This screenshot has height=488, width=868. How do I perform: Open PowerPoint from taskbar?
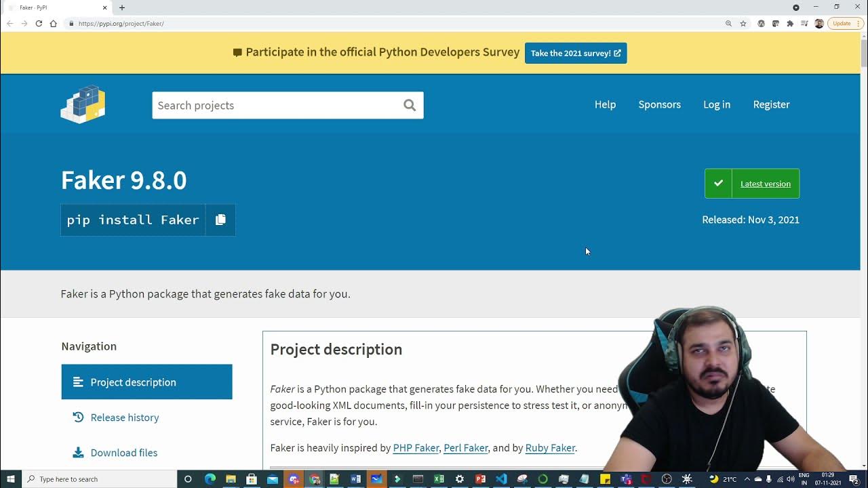coord(481,479)
